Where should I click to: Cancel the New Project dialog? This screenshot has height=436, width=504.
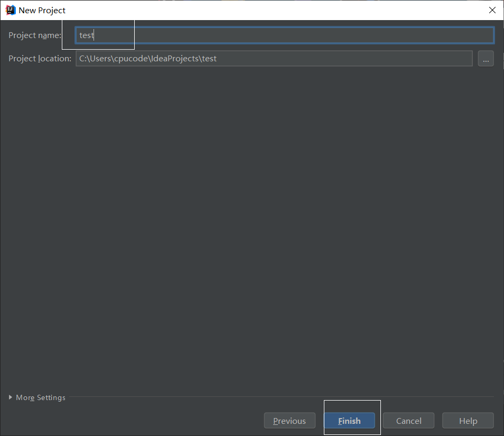408,421
